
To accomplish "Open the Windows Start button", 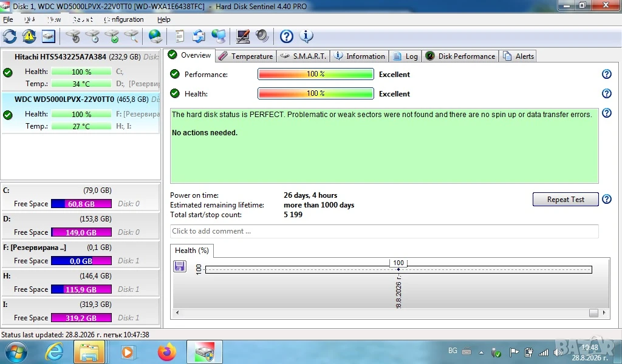I will point(16,352).
